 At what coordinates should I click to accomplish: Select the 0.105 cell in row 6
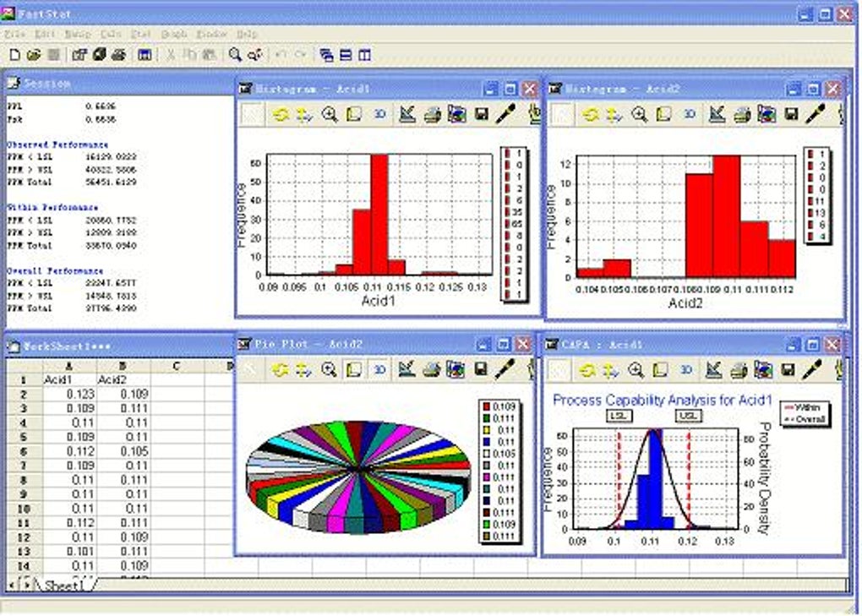123,451
